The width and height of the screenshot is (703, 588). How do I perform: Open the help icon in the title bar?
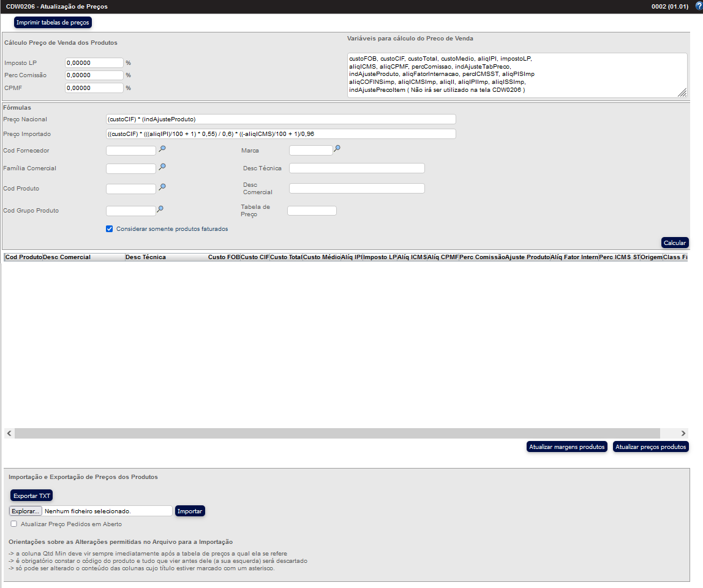point(698,7)
